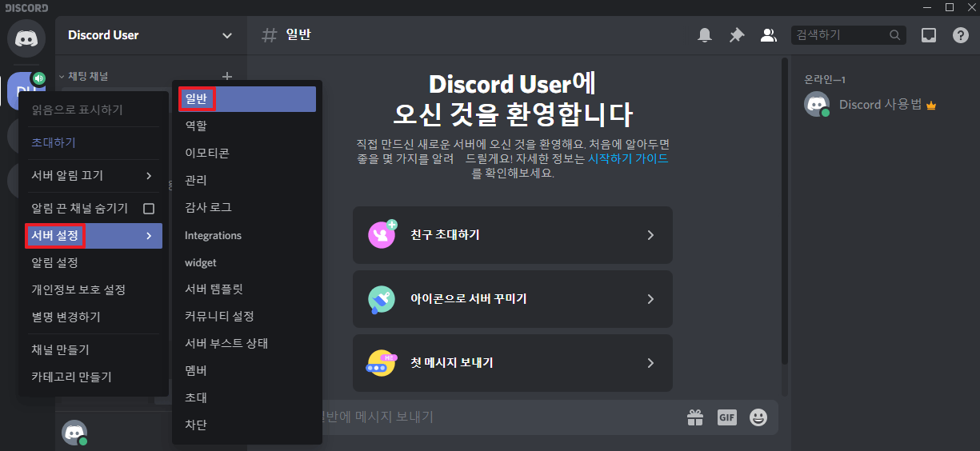The height and width of the screenshot is (451, 980).
Task: Select 역할 in submenu
Action: (247, 126)
